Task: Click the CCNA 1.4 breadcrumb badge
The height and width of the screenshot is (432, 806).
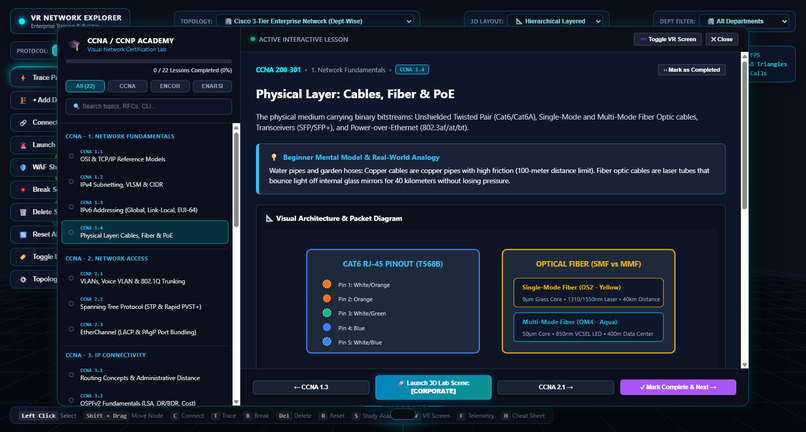Action: pos(412,70)
